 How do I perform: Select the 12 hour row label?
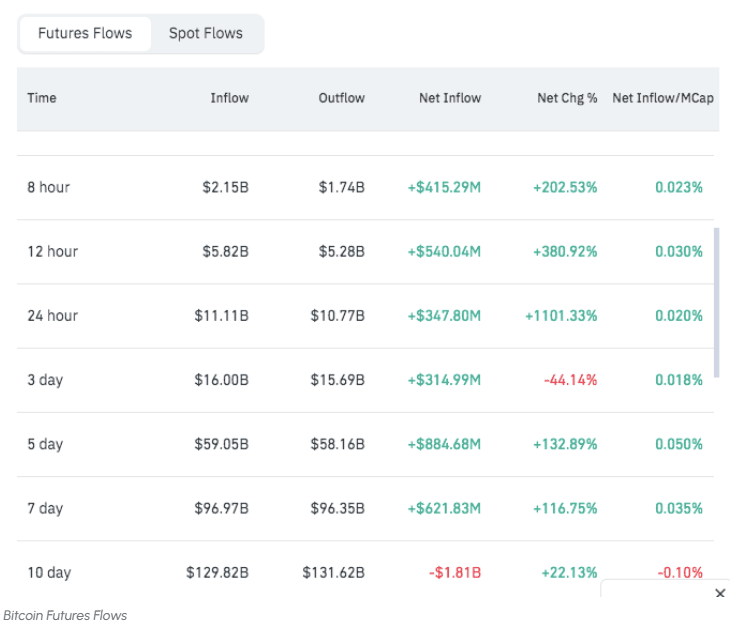pyautogui.click(x=52, y=251)
